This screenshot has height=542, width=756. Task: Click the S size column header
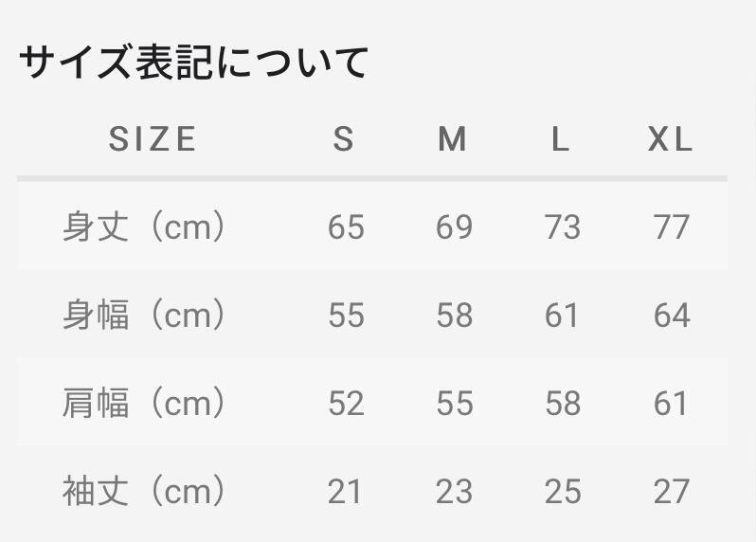(x=344, y=140)
